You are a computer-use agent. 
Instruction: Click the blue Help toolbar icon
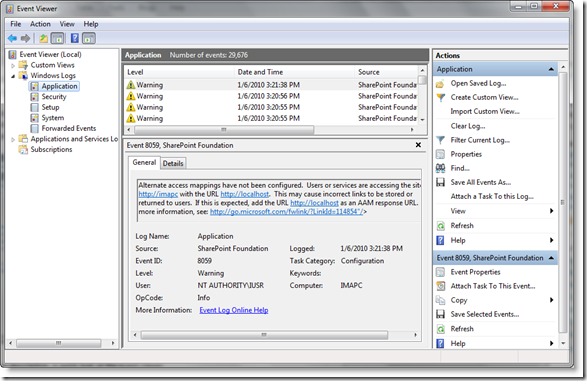pyautogui.click(x=75, y=38)
